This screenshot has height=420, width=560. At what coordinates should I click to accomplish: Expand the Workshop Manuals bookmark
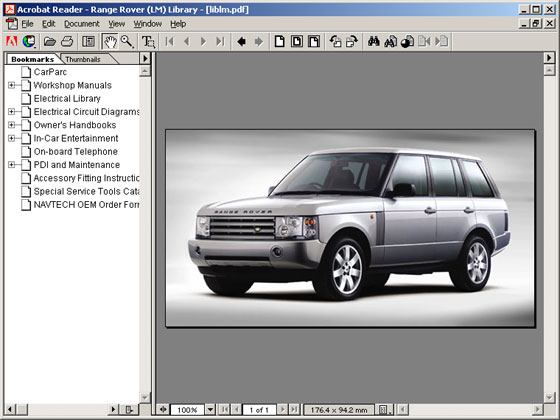pos(11,85)
